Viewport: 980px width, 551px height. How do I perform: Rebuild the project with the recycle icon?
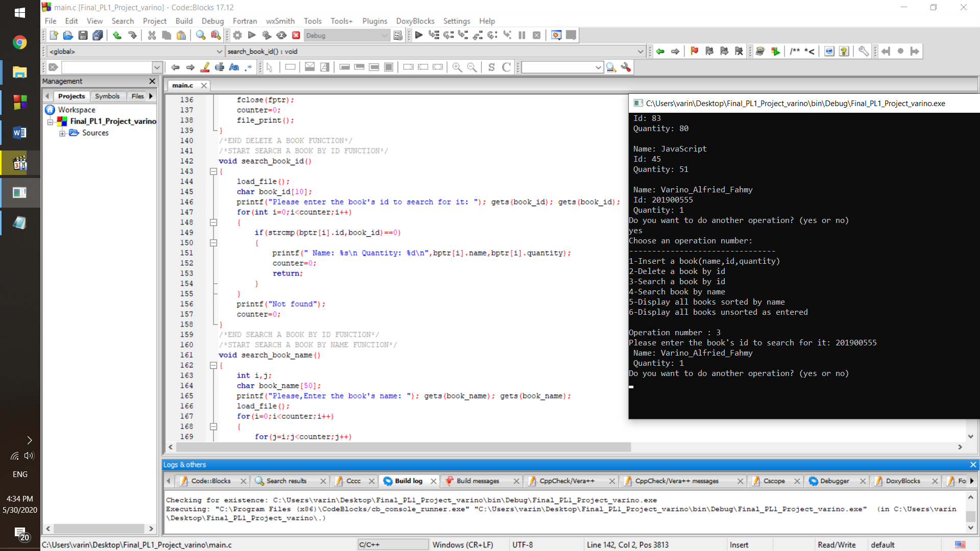(x=281, y=35)
